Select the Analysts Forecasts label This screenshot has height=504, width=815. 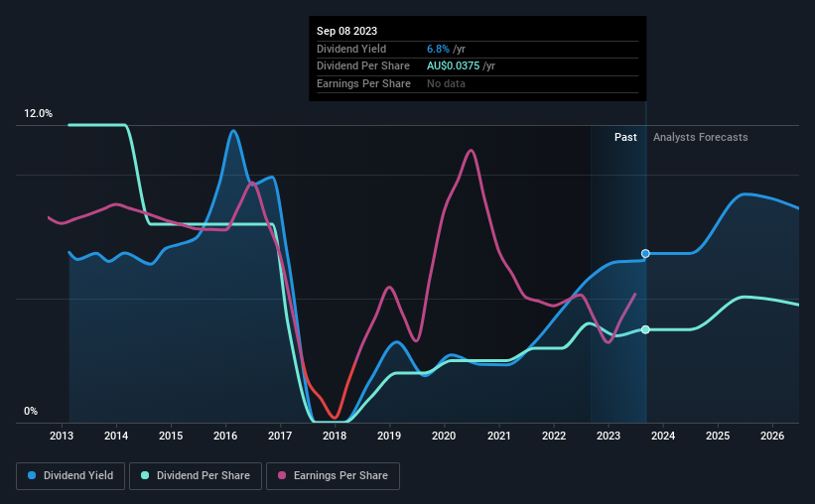click(700, 137)
